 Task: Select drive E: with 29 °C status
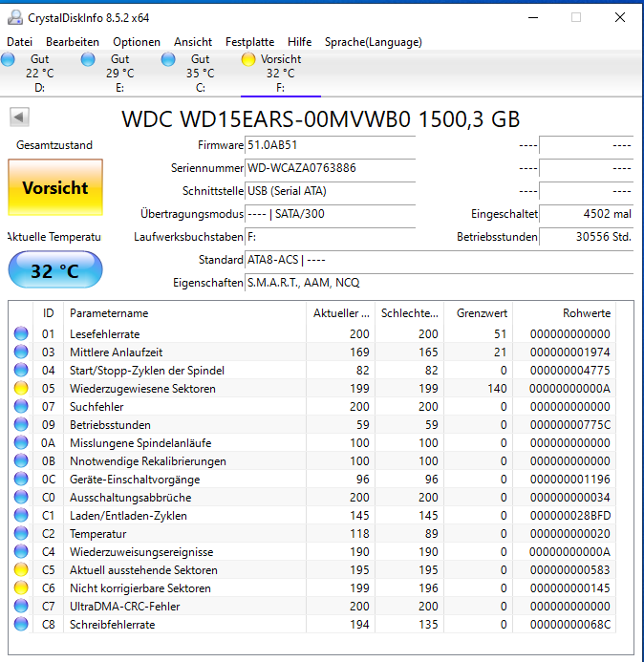pos(120,73)
